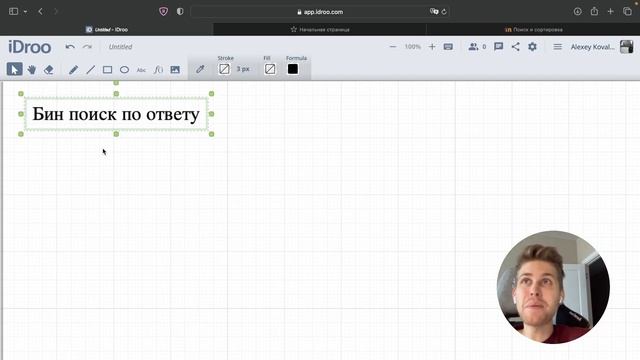Open the f(x) formula tool
640x360 pixels.
pyautogui.click(x=158, y=70)
